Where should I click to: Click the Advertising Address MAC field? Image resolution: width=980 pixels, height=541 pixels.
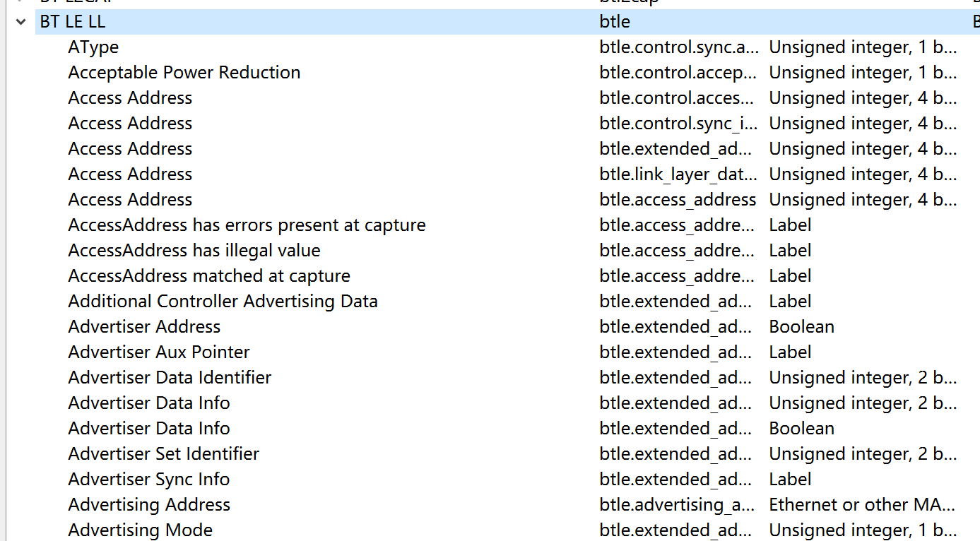coord(148,504)
